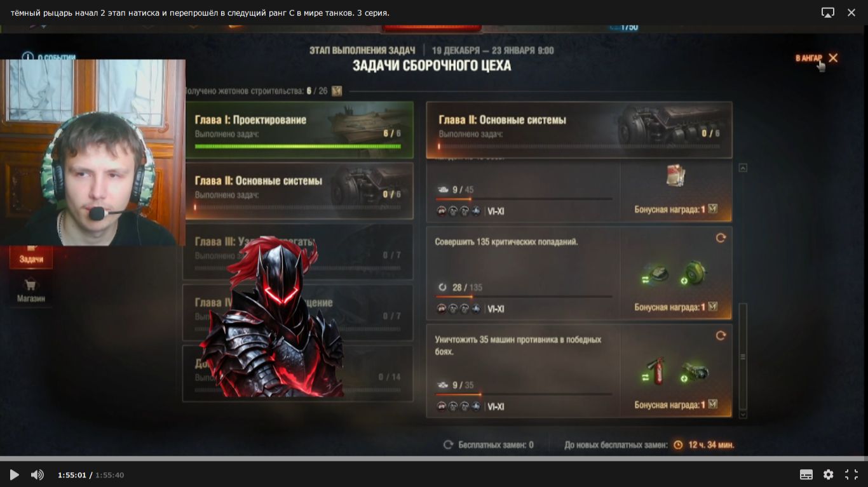Open the Магазин shop cart icon
The image size is (868, 487).
pos(31,284)
